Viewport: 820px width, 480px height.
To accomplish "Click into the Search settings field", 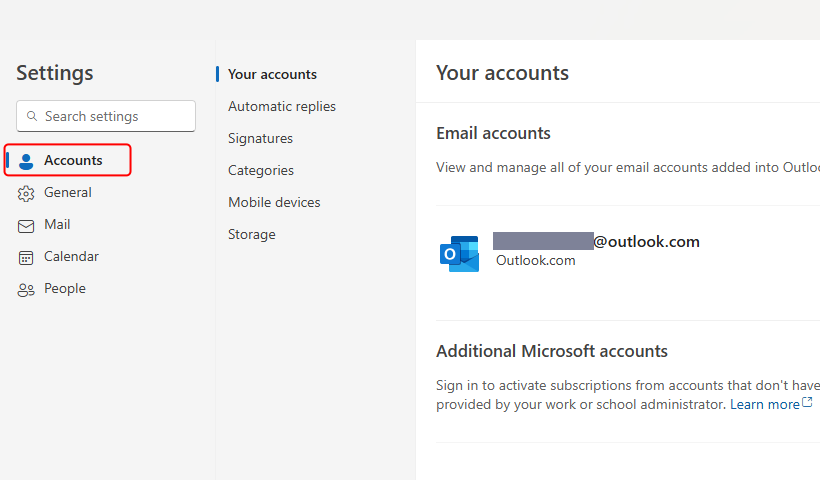I will [106, 116].
